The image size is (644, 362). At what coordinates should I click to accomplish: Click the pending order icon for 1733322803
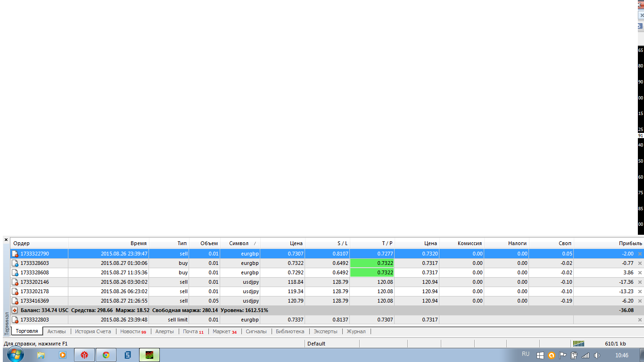tap(15, 320)
